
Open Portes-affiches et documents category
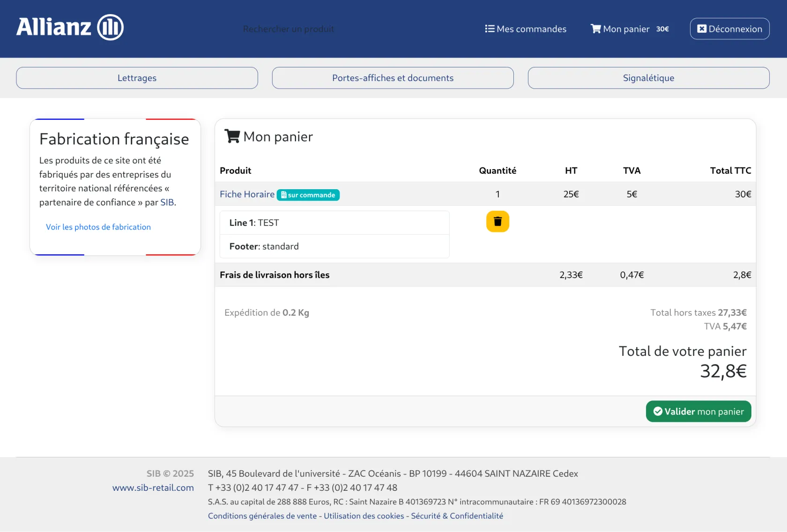(393, 78)
